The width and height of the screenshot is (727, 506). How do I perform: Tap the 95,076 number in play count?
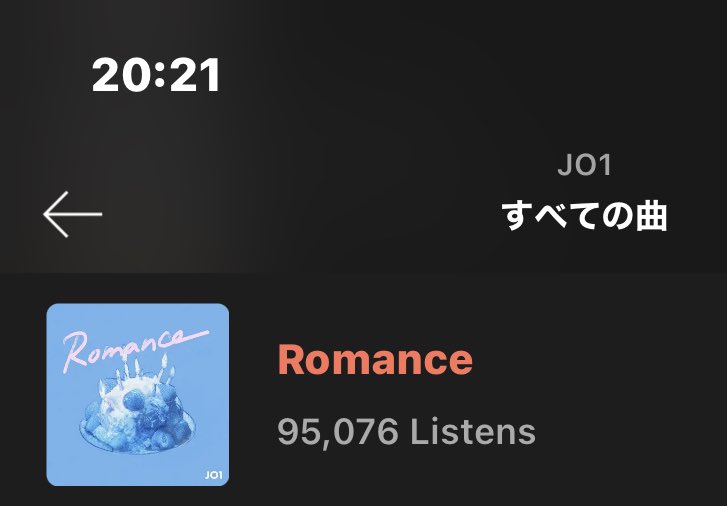click(x=338, y=433)
